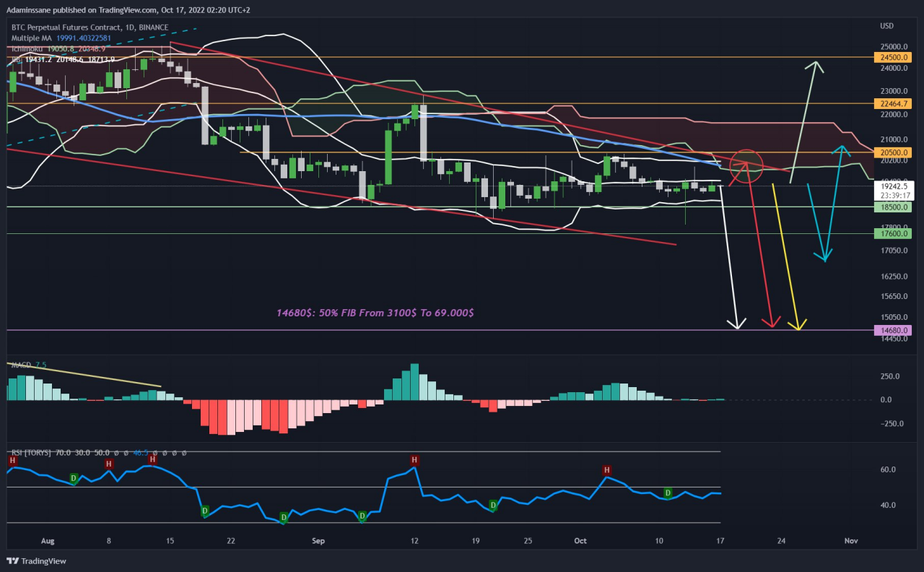
Task: Click the Aug label on the time axis
Action: coord(48,540)
